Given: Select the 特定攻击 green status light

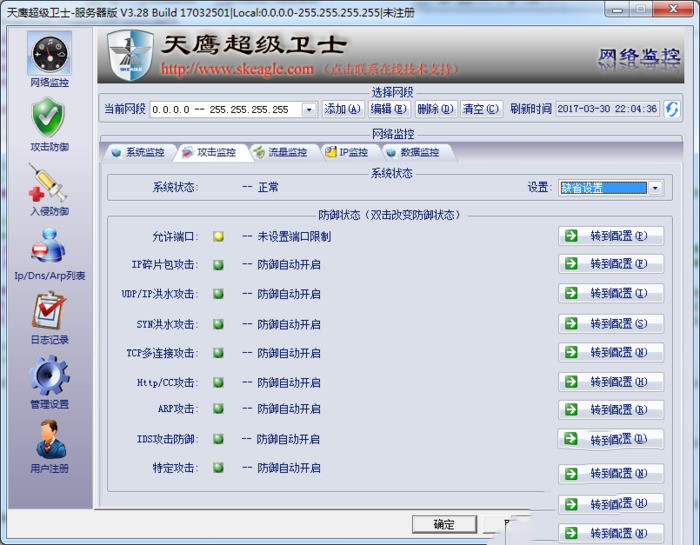Looking at the screenshot, I should point(218,468).
